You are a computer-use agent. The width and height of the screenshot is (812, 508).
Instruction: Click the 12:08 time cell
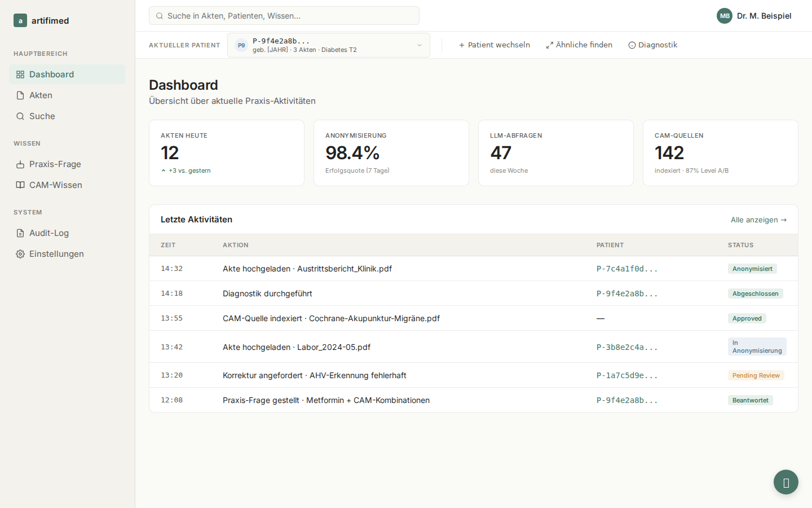pos(171,400)
